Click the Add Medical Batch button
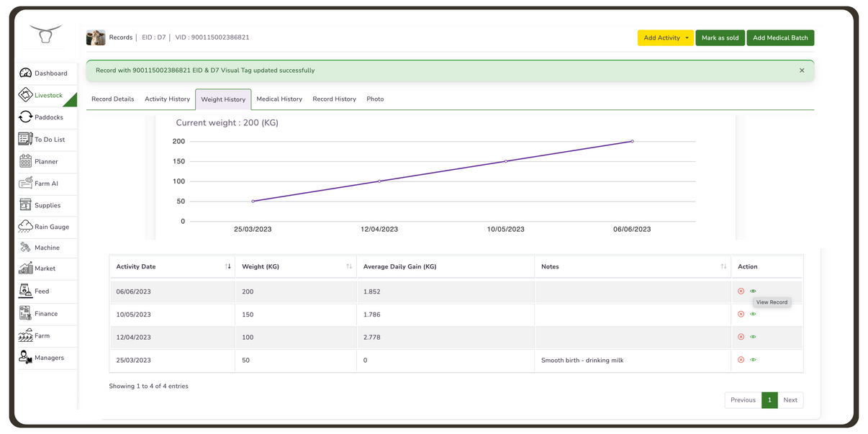 [780, 37]
